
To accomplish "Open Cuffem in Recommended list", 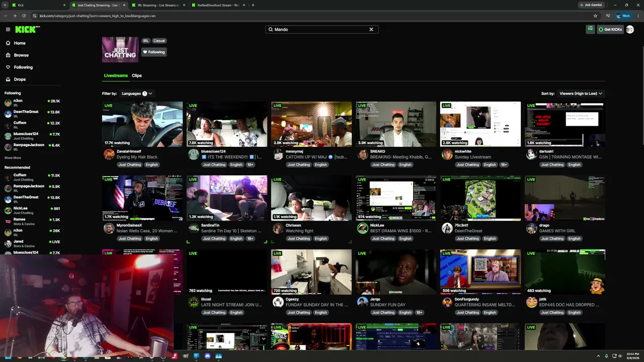I will [32, 177].
